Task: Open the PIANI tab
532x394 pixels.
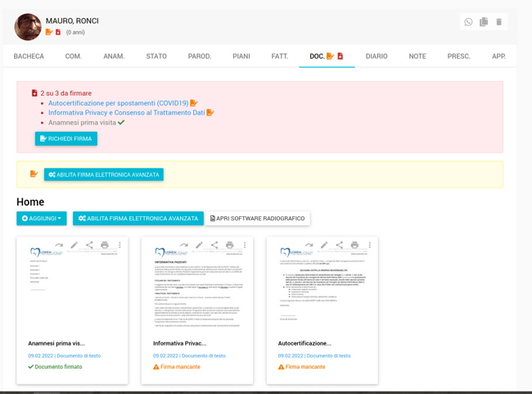Action: coord(241,57)
